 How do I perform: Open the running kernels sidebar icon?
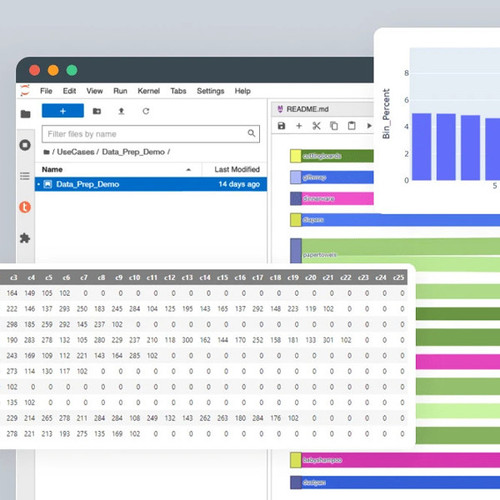[x=25, y=145]
